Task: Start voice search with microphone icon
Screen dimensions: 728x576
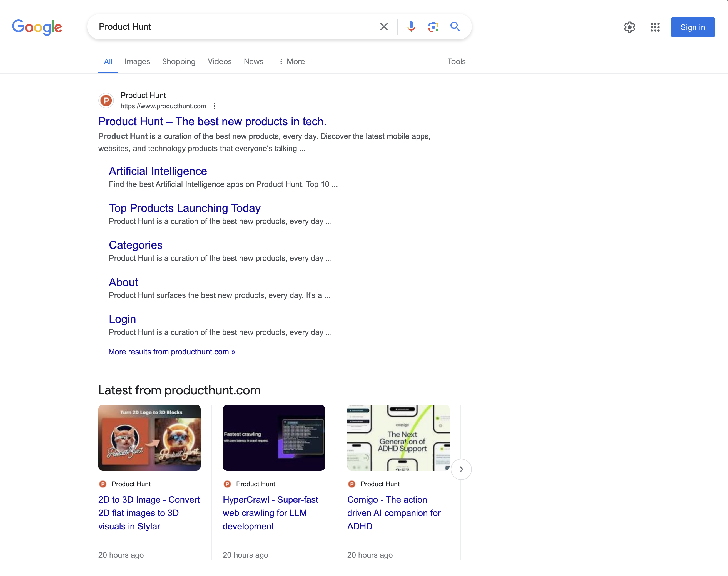Action: tap(411, 27)
